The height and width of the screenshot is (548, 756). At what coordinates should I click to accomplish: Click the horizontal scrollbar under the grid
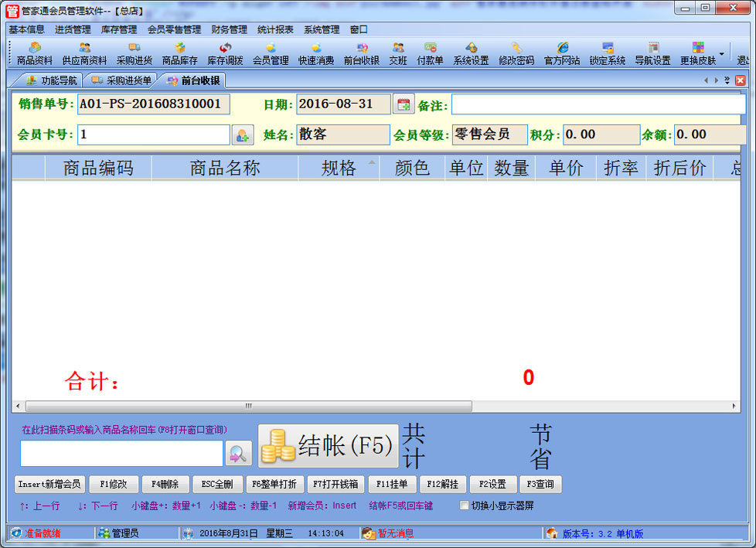point(248,406)
